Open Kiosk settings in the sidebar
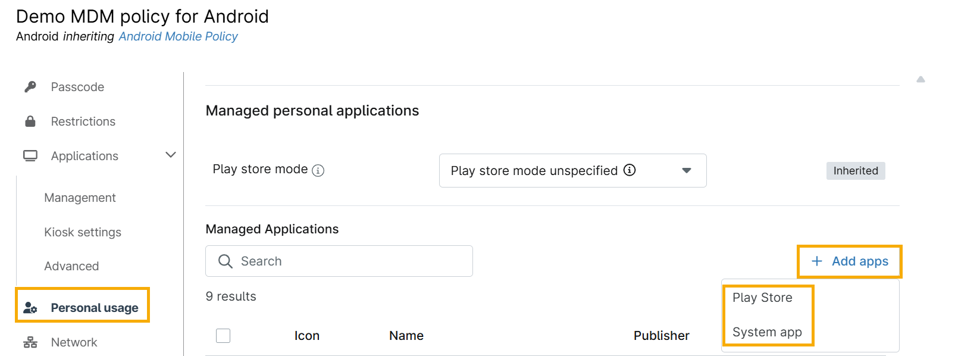The image size is (980, 356). click(83, 232)
